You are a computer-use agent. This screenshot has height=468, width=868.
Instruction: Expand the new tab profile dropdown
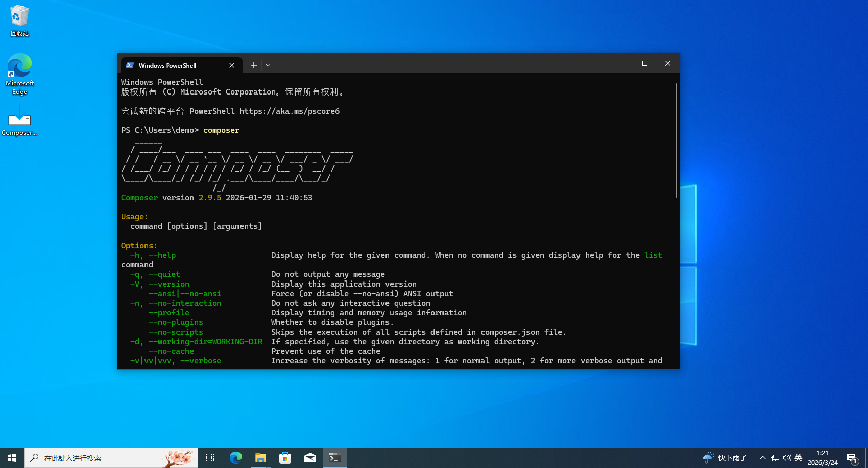tap(268, 65)
